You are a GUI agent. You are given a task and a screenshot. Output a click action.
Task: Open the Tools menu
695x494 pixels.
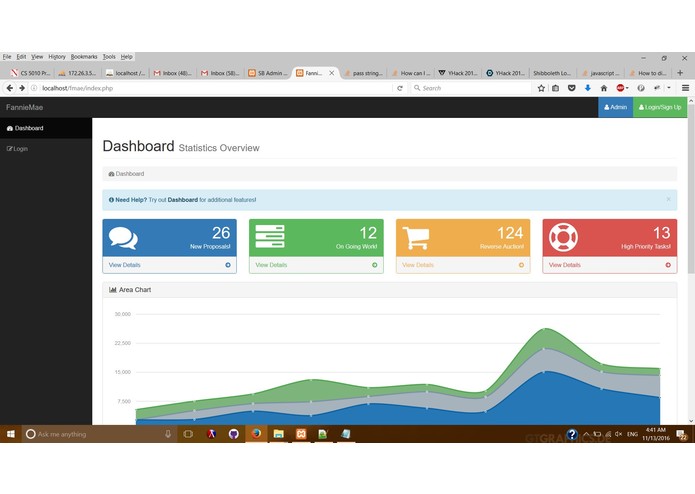[x=109, y=57]
